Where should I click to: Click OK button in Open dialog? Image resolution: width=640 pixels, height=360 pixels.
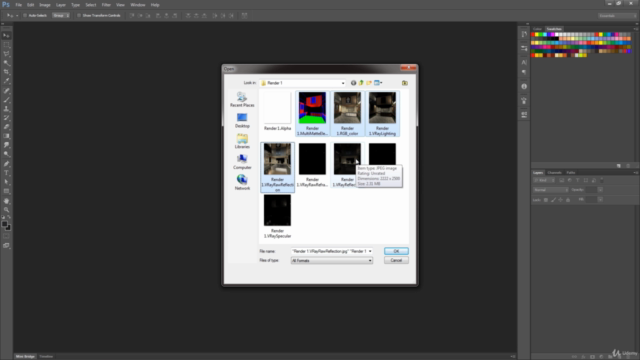396,251
